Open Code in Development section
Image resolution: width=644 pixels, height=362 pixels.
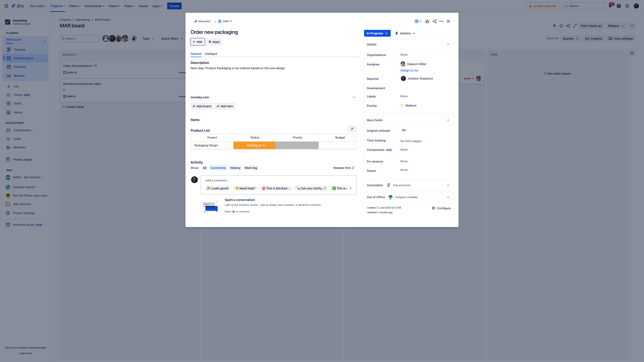pyautogui.click(x=17, y=139)
